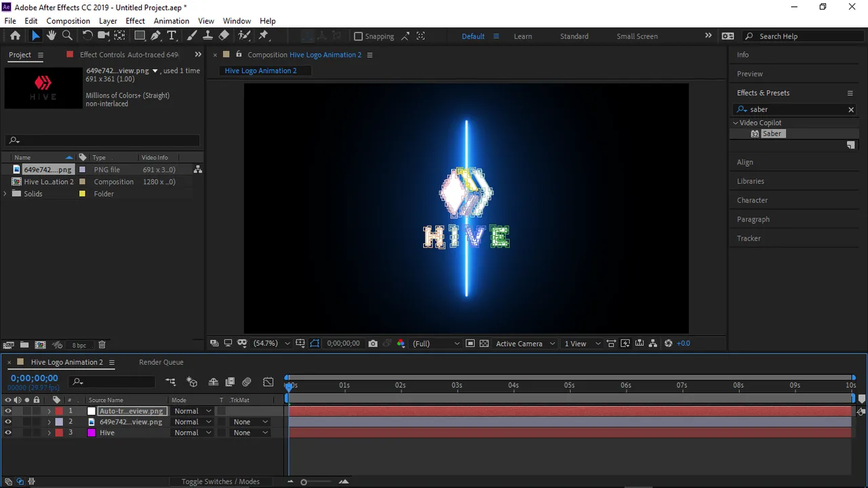Open the Character panel

pyautogui.click(x=752, y=200)
